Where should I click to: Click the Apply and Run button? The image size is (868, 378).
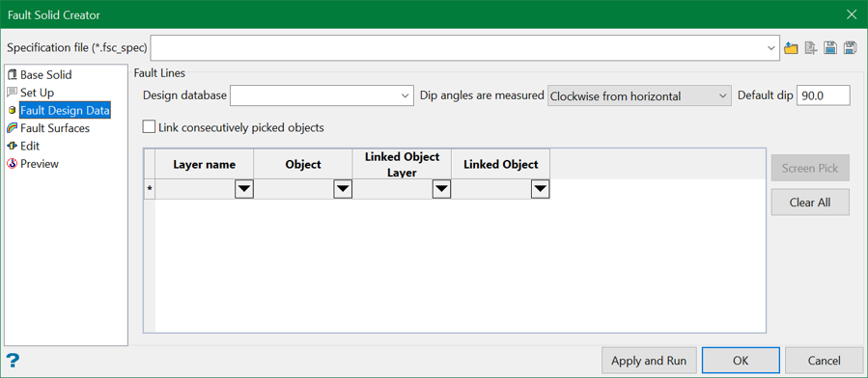click(x=649, y=361)
